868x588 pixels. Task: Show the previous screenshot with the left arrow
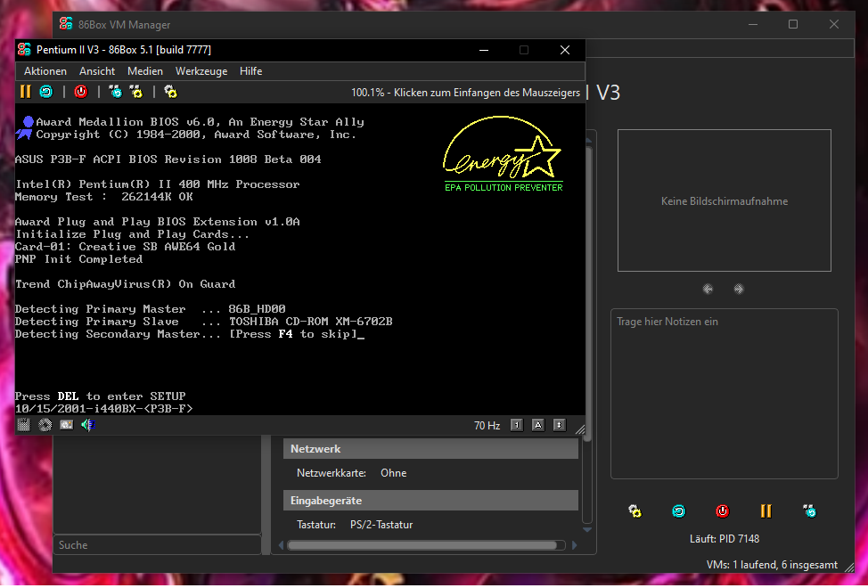tap(708, 290)
